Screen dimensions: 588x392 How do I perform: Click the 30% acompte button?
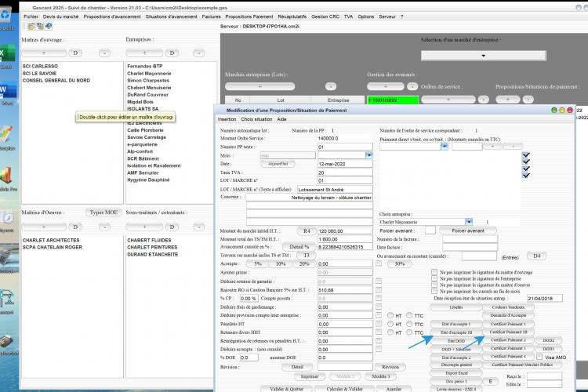tap(399, 263)
